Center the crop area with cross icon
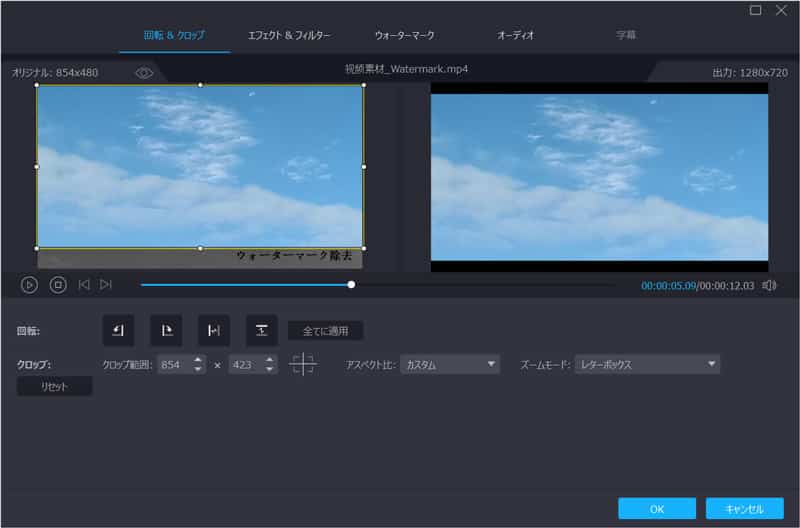This screenshot has width=800, height=528. coord(302,365)
